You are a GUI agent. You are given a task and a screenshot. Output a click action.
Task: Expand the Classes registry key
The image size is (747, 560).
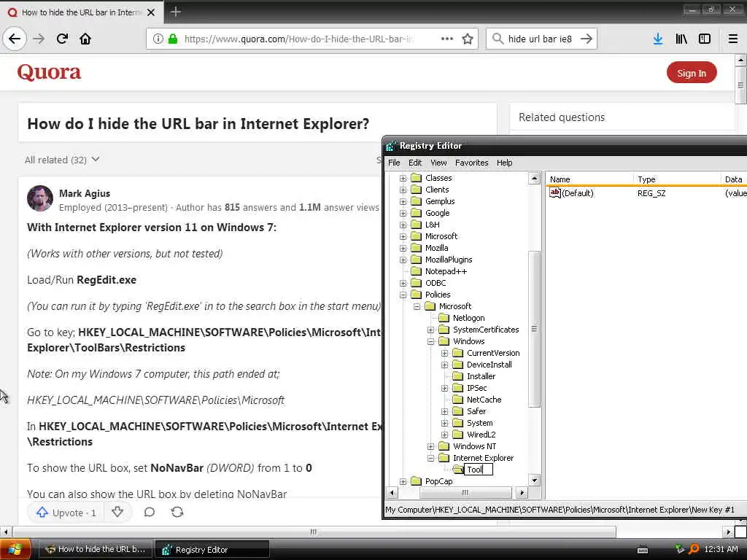click(x=403, y=178)
